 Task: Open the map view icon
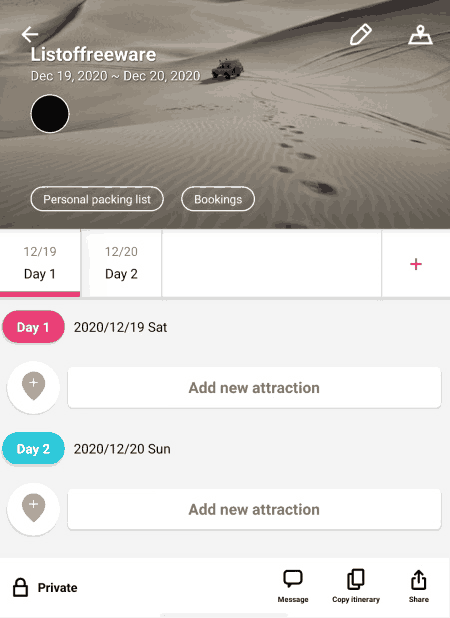[420, 35]
